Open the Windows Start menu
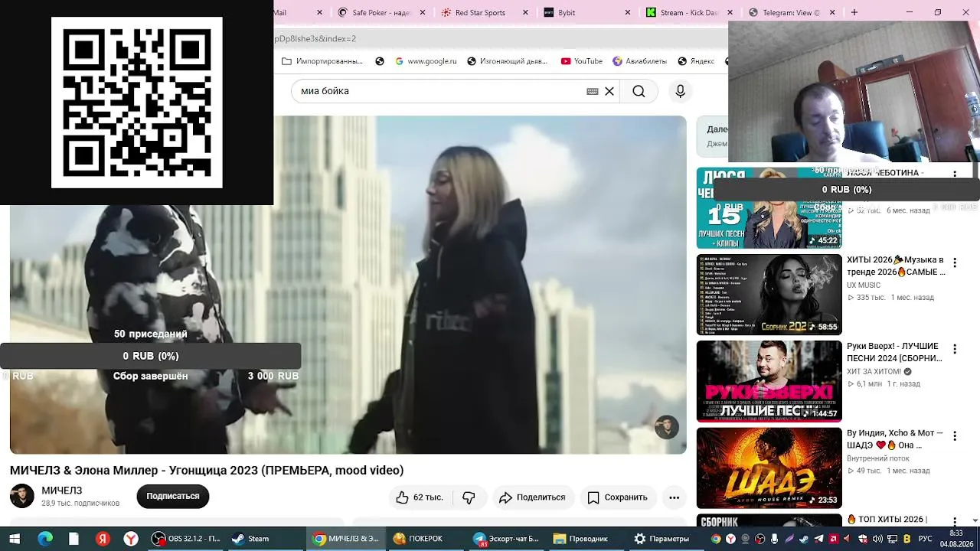The width and height of the screenshot is (980, 551). click(15, 539)
